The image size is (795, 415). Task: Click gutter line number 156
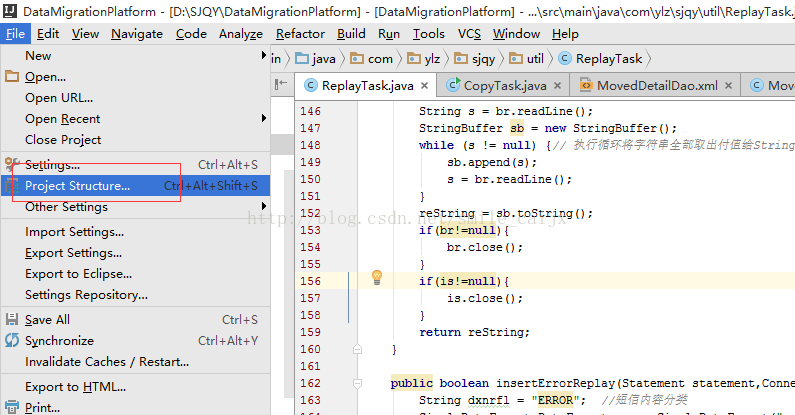(310, 281)
